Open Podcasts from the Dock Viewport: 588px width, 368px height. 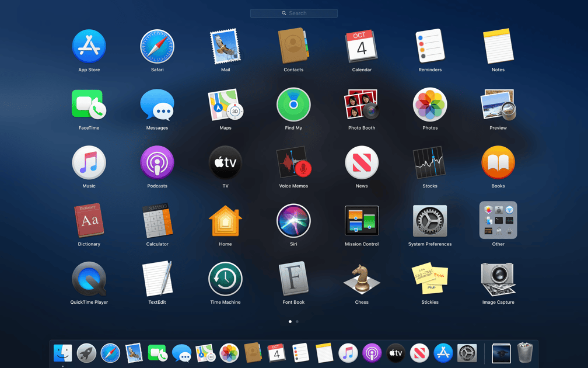(372, 353)
